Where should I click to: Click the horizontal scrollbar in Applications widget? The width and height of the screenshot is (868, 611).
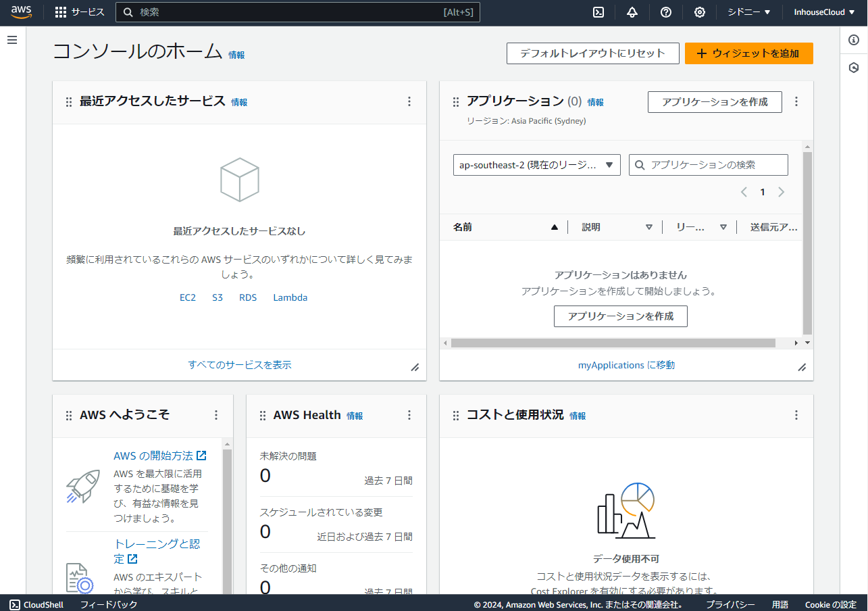coord(613,343)
